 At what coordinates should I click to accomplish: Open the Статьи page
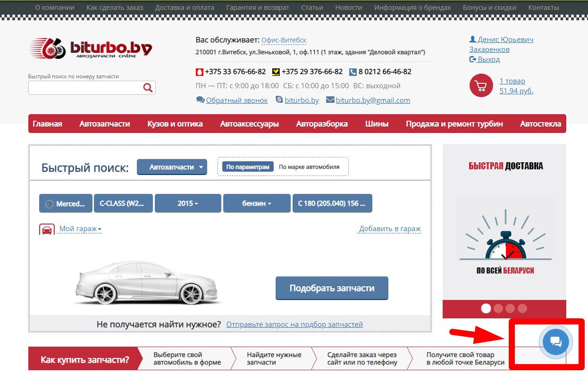tap(312, 8)
